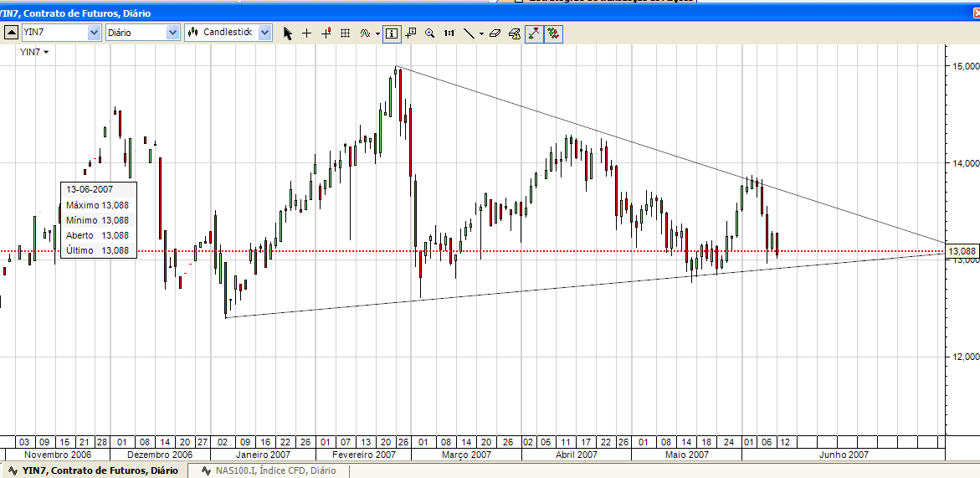The height and width of the screenshot is (478, 980).
Task: Click the Fevereiro 2007 month label
Action: (363, 455)
